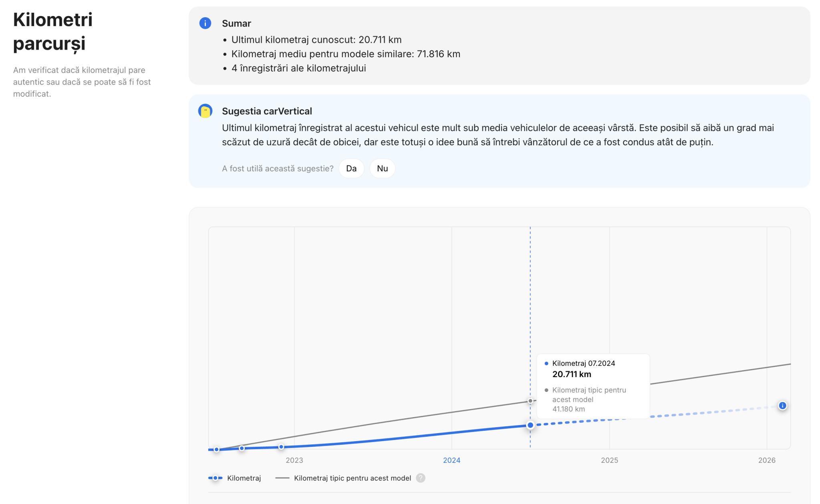Toggle the Kilometraj tipic pentru acest model legend
The width and height of the screenshot is (820, 504).
click(352, 478)
